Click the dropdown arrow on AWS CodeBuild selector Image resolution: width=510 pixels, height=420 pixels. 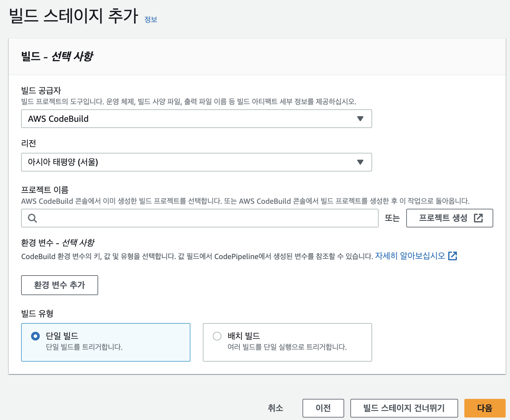(360, 119)
